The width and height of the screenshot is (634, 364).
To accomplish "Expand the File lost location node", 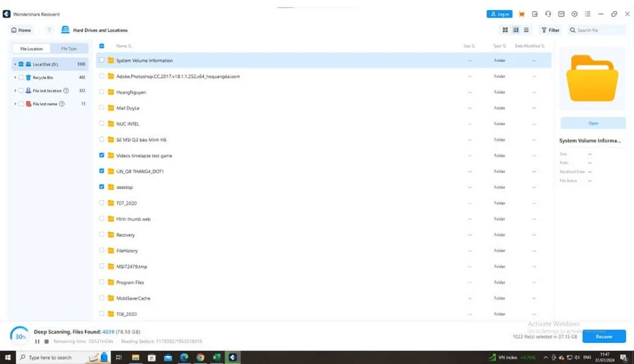I will point(15,90).
